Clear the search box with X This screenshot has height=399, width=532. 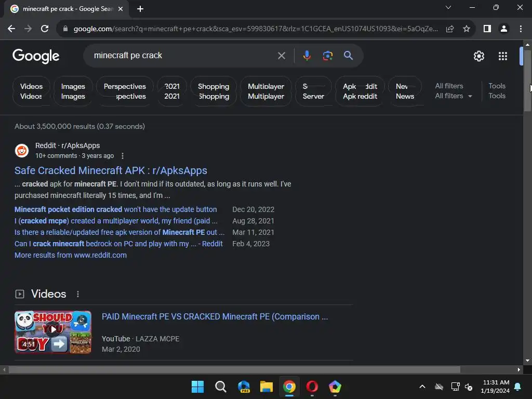pyautogui.click(x=282, y=56)
